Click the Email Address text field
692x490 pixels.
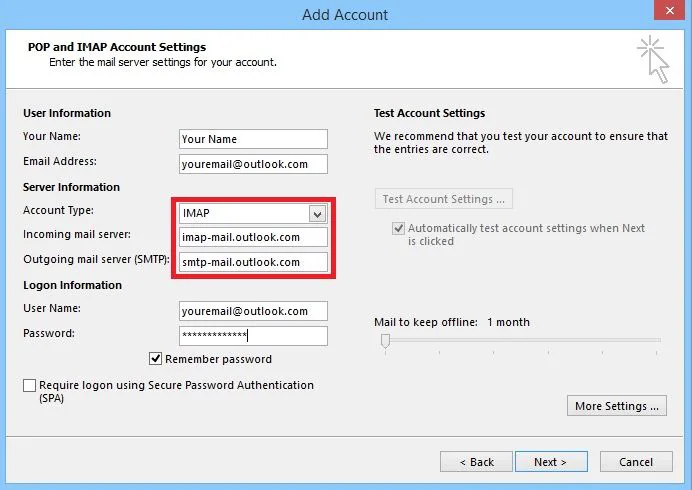253,163
